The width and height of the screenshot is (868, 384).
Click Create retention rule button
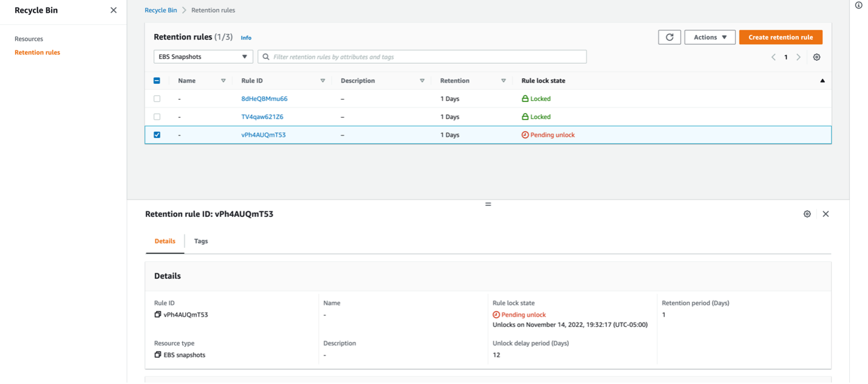tap(781, 37)
